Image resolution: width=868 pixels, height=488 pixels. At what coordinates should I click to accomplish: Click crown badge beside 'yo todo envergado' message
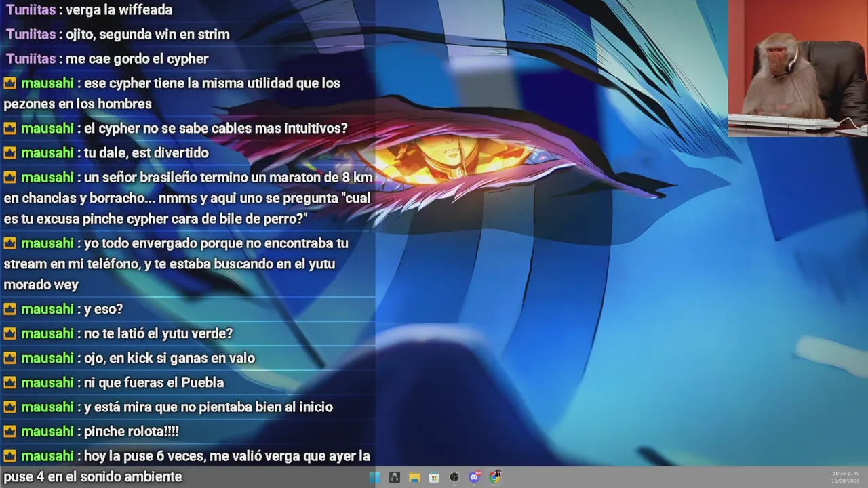[9, 243]
